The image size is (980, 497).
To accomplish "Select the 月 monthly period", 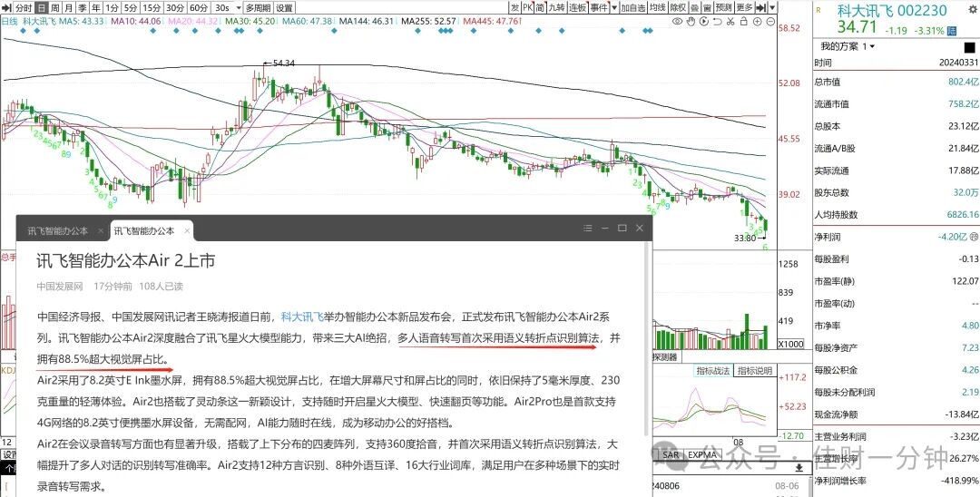I will pyautogui.click(x=69, y=8).
